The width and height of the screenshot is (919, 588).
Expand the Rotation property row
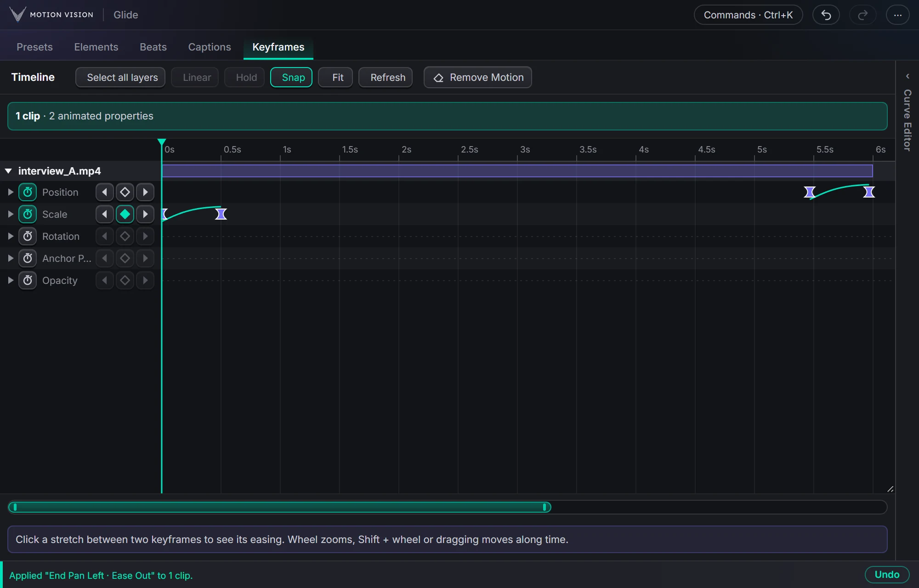[x=10, y=236]
